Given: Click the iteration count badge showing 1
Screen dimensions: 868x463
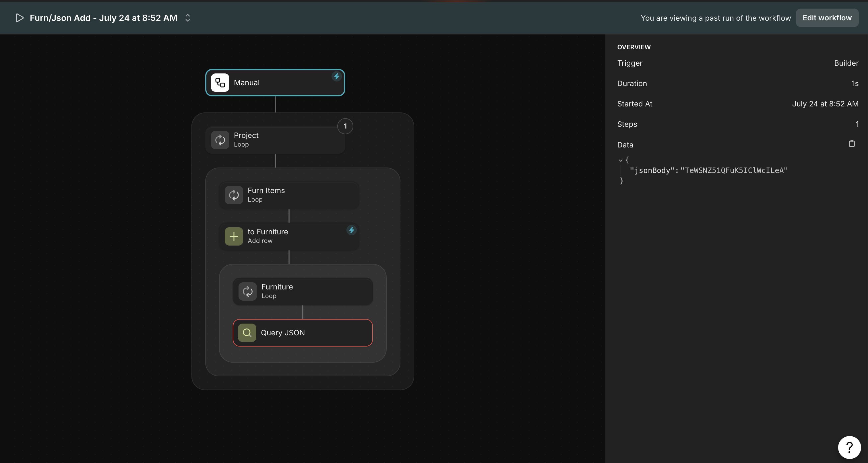Looking at the screenshot, I should (345, 126).
